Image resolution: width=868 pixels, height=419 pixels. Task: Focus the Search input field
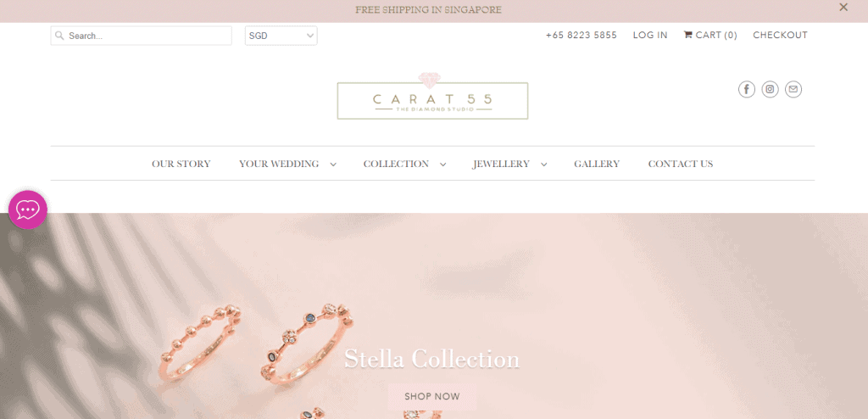click(x=142, y=36)
